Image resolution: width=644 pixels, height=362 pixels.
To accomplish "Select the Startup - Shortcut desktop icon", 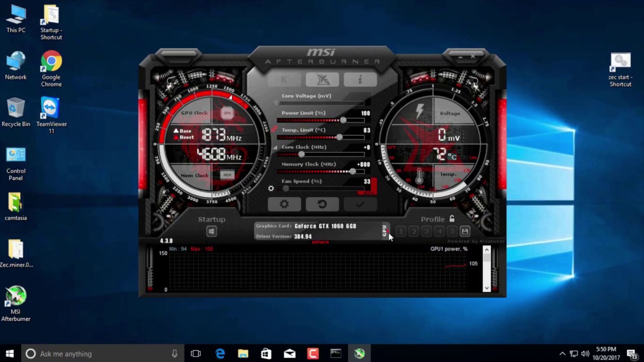I will 51,23.
